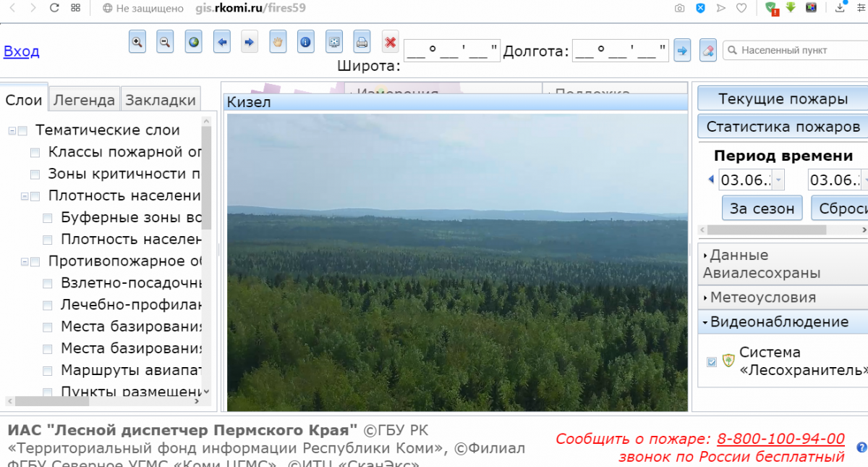Click the red X clear icon
868x467 pixels.
click(x=391, y=42)
